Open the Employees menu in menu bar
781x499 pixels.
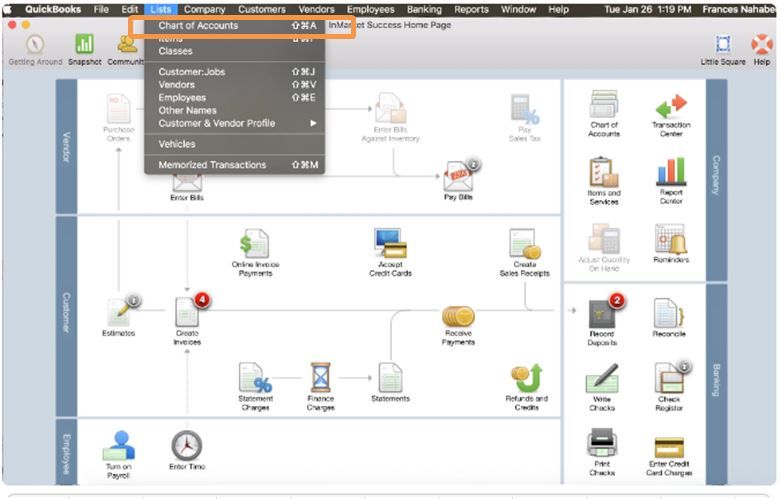(x=371, y=9)
